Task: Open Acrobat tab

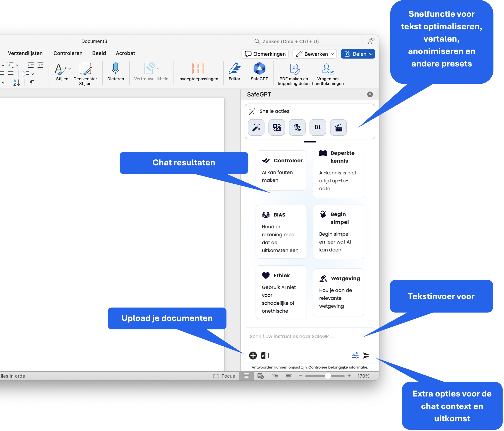Action: point(125,53)
